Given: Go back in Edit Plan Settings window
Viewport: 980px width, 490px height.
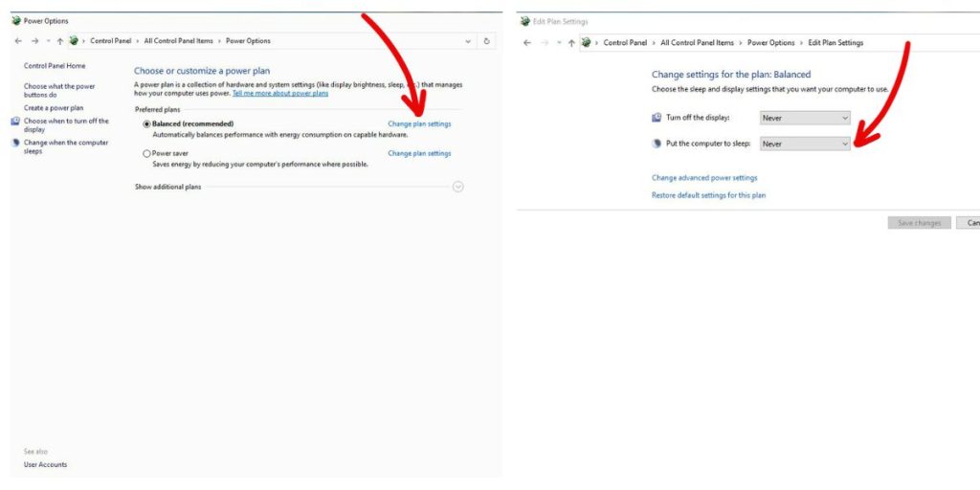Looking at the screenshot, I should (527, 43).
